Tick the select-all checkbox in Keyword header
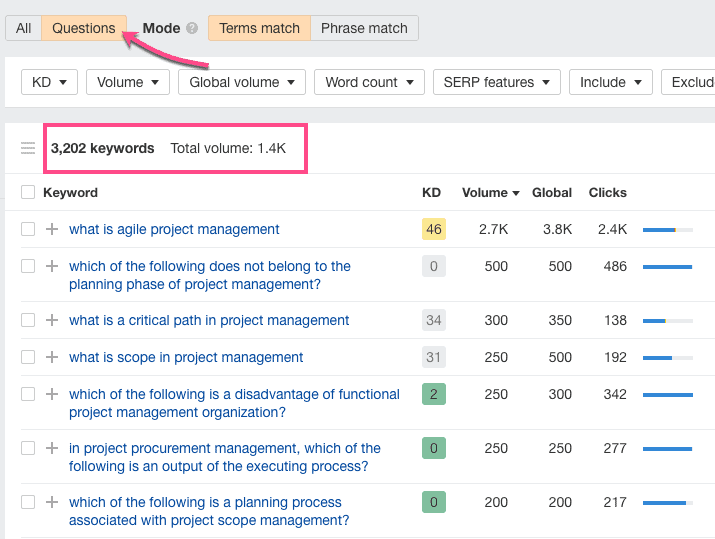The image size is (715, 539). click(x=28, y=192)
